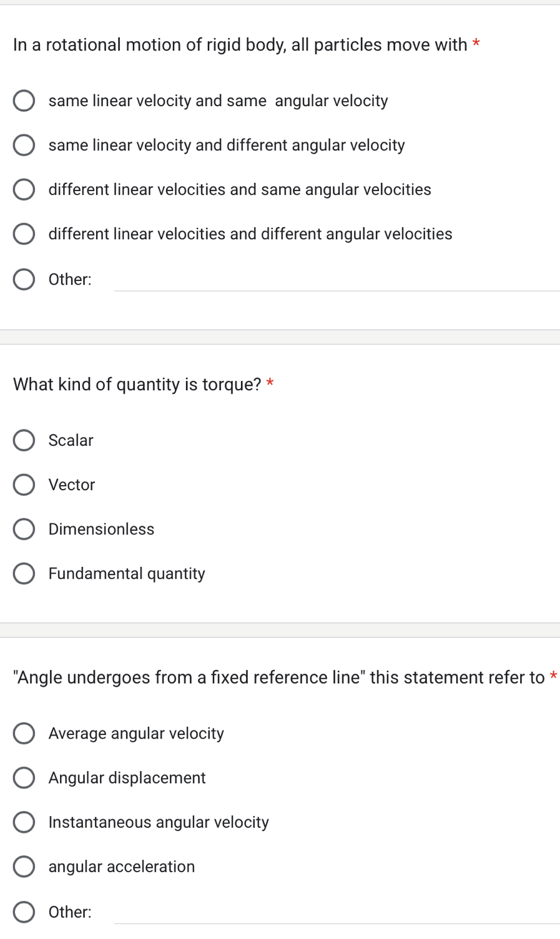This screenshot has height=939, width=560.
Task: Select the Dimensionless option
Action: click(24, 529)
